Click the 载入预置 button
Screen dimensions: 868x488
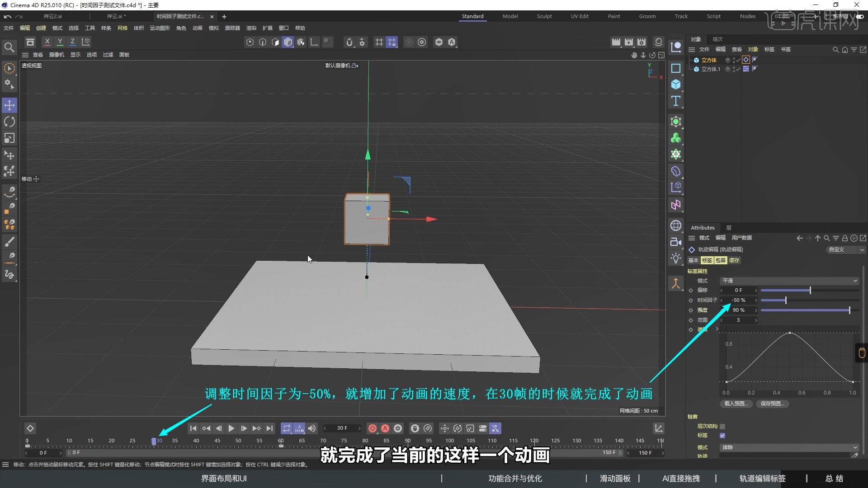click(736, 404)
